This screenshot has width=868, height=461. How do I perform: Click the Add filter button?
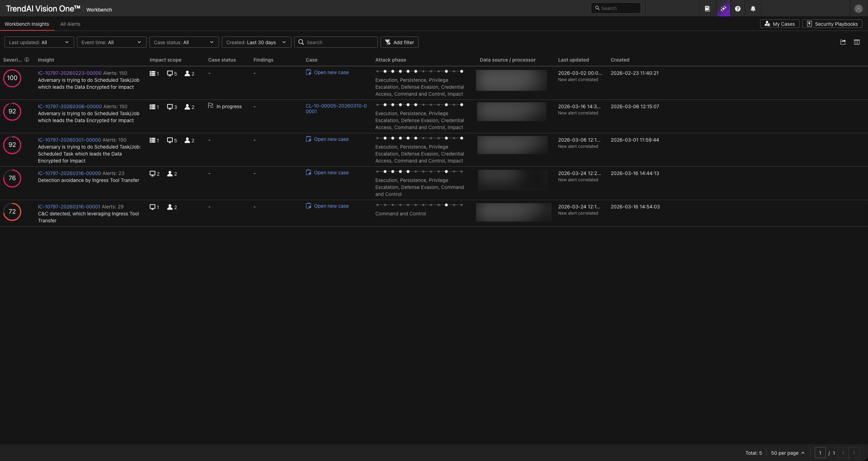click(x=399, y=42)
